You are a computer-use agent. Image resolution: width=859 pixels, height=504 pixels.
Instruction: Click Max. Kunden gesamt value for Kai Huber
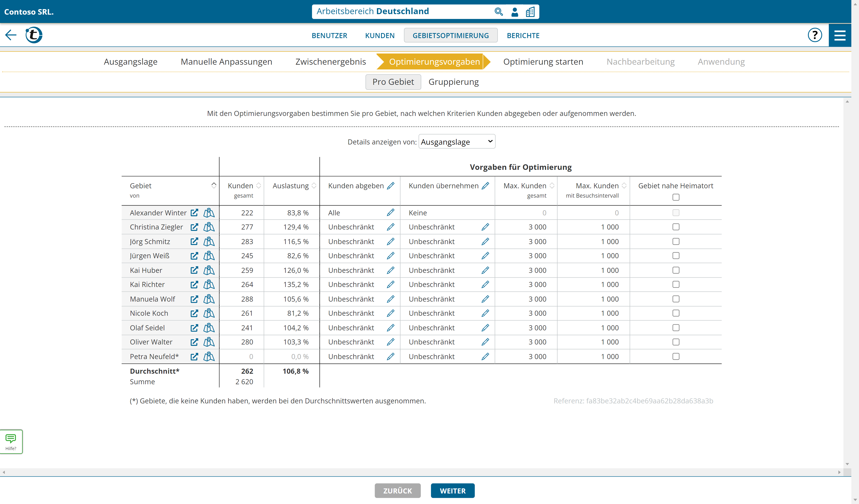point(537,270)
